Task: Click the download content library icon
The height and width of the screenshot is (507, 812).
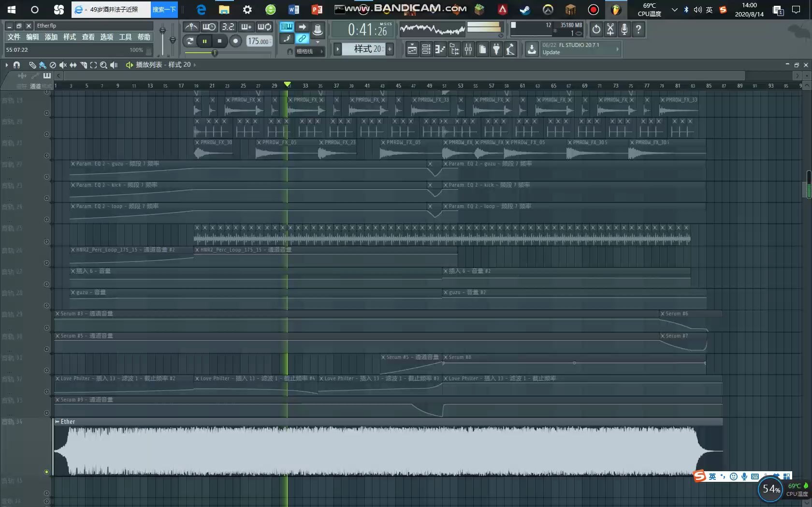Action: (x=532, y=49)
